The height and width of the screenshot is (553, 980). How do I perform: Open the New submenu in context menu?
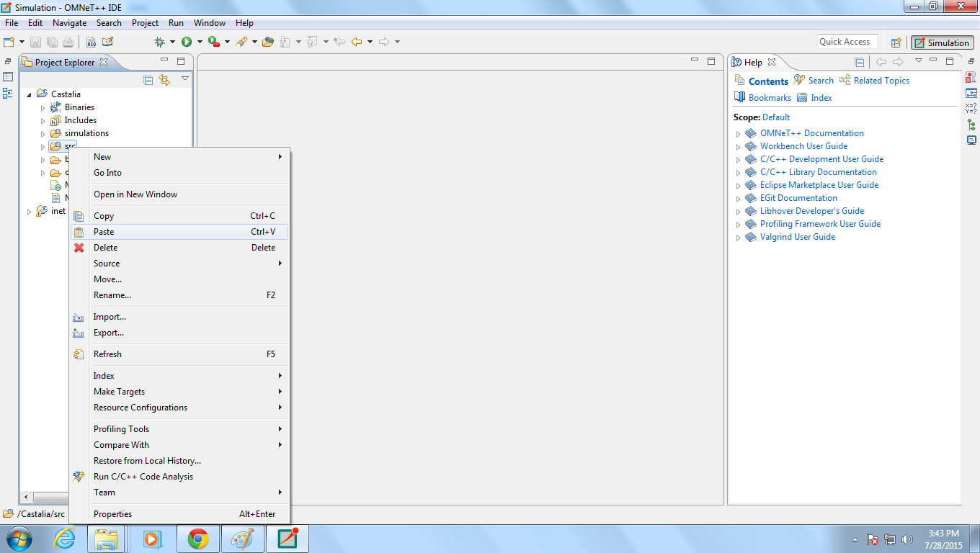(x=179, y=157)
